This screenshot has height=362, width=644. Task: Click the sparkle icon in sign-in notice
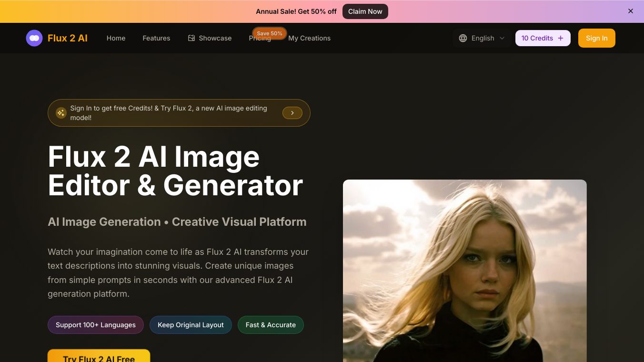(x=61, y=113)
